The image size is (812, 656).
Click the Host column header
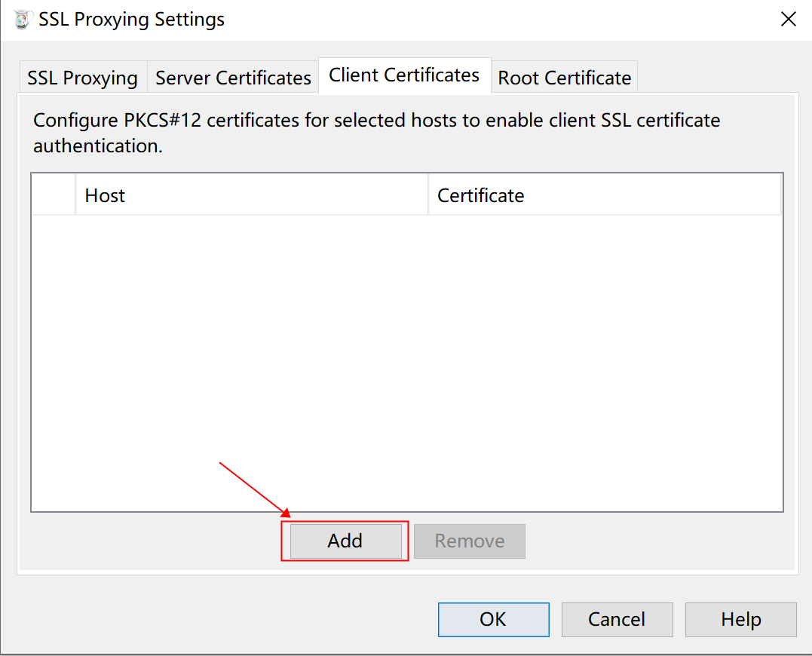(x=251, y=195)
